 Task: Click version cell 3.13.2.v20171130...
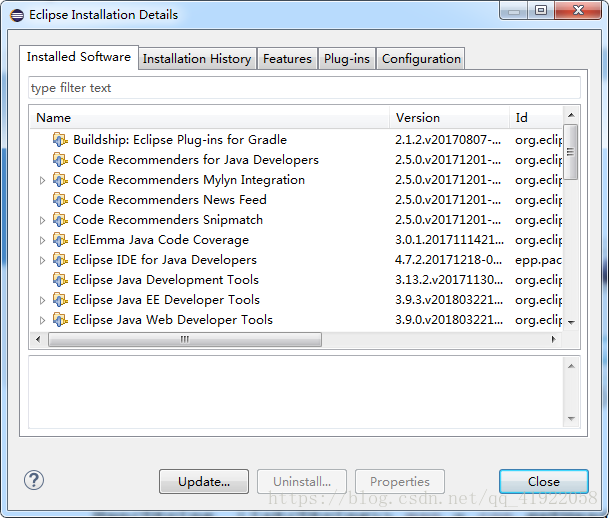coord(449,280)
